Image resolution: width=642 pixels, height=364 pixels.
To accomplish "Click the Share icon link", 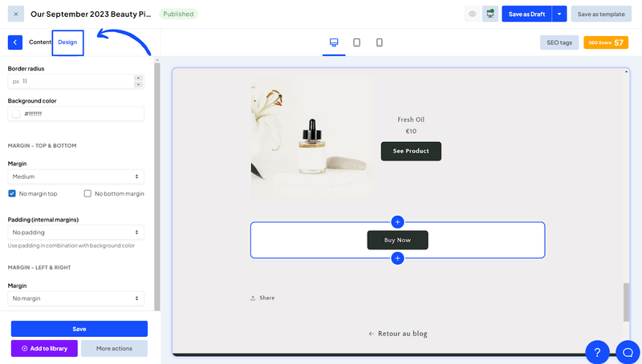I will (x=262, y=297).
